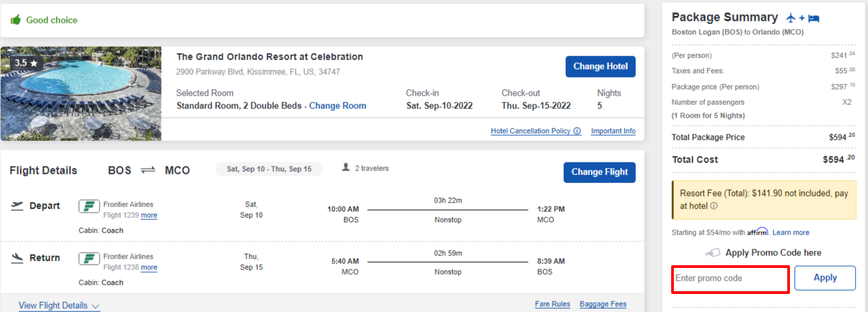Click the Frontier Airlines logo on depart flight
This screenshot has height=312, width=868.
point(89,206)
